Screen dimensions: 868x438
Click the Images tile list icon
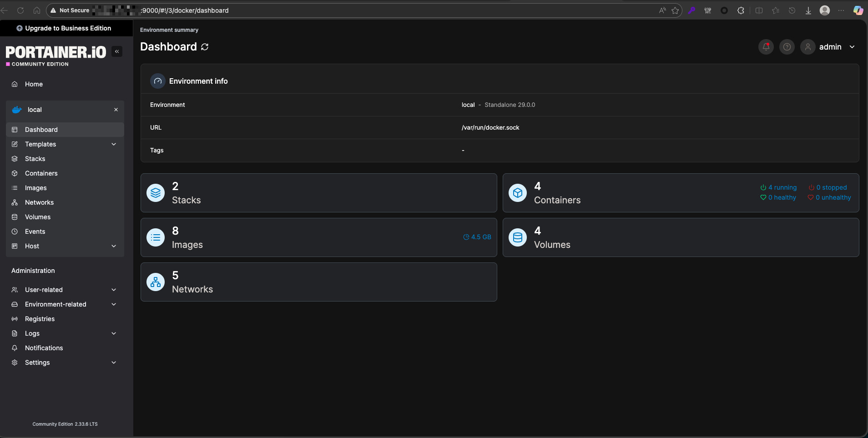point(156,237)
